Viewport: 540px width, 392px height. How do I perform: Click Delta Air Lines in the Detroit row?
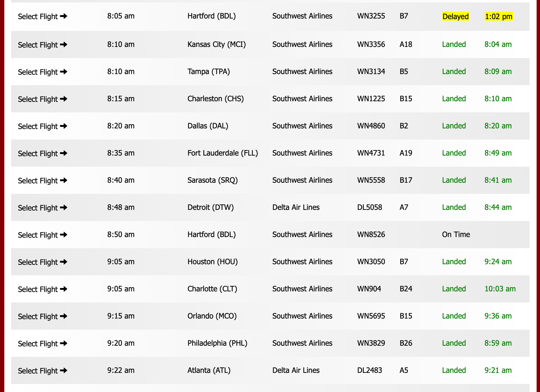click(296, 207)
